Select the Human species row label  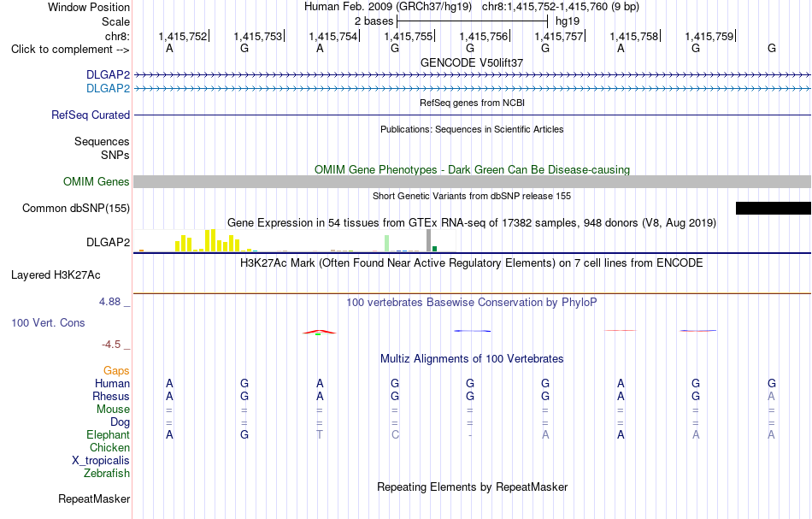112,384
